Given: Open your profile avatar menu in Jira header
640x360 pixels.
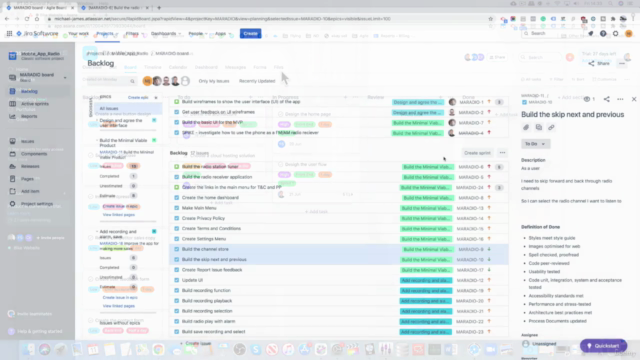Looking at the screenshot, I should 629,33.
